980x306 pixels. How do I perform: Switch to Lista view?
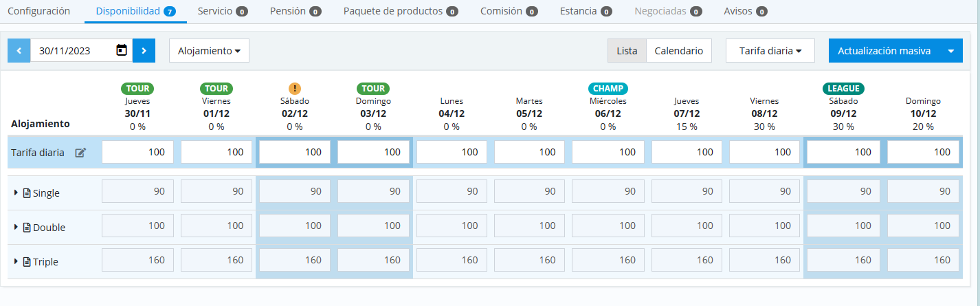(627, 50)
